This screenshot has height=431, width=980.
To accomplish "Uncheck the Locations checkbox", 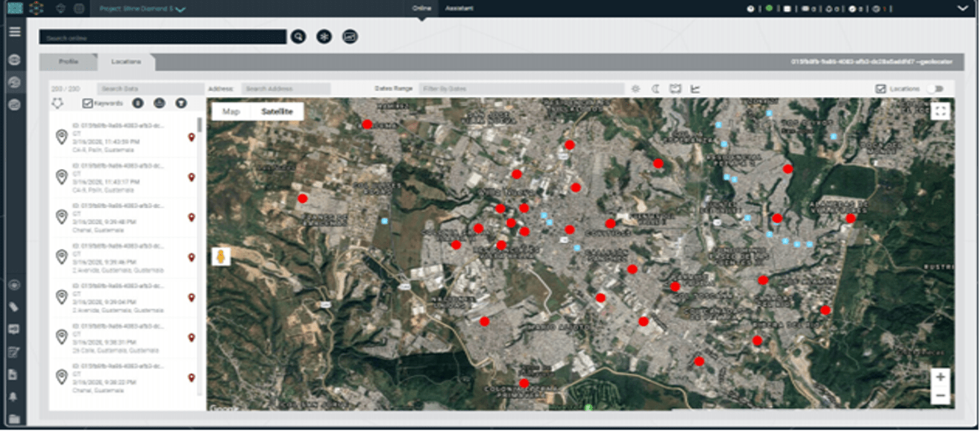I will coord(881,89).
